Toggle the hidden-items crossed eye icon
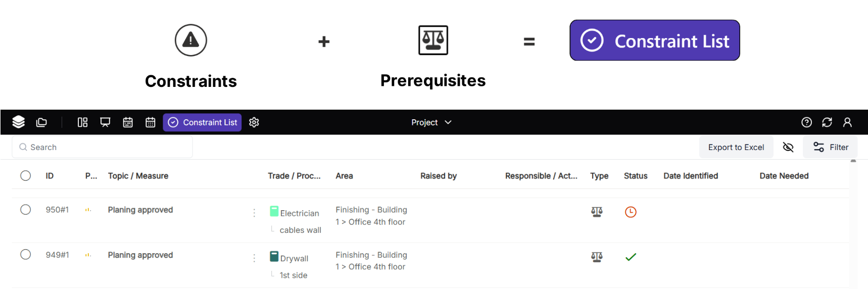The height and width of the screenshot is (289, 868). [788, 147]
